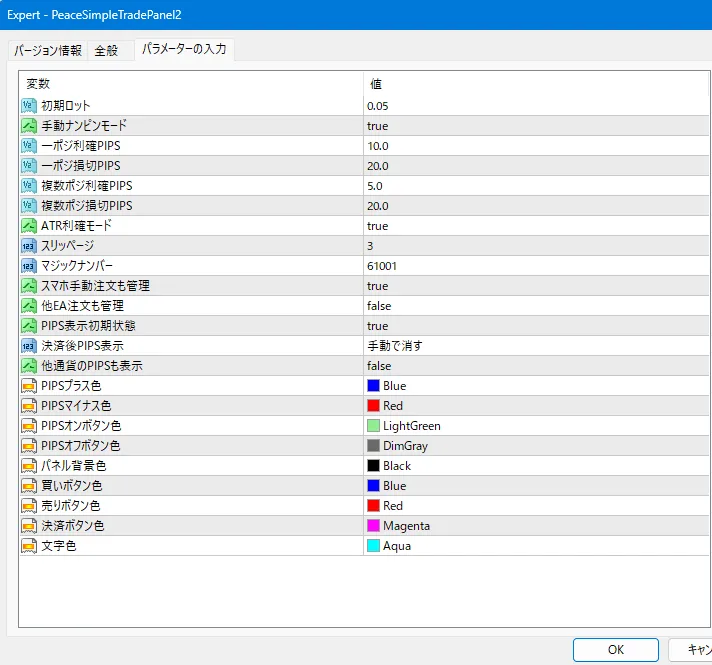Select the 売りボタン色 row label
The image size is (712, 665).
tap(71, 506)
